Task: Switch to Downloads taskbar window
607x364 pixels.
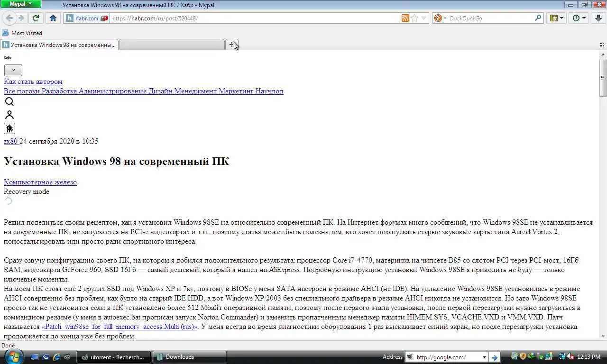Action: pos(190,357)
